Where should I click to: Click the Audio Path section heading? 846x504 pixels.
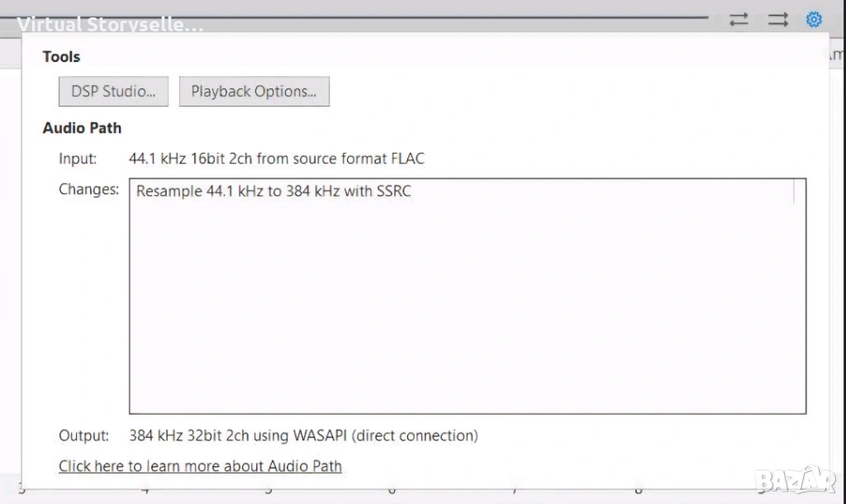click(x=82, y=128)
